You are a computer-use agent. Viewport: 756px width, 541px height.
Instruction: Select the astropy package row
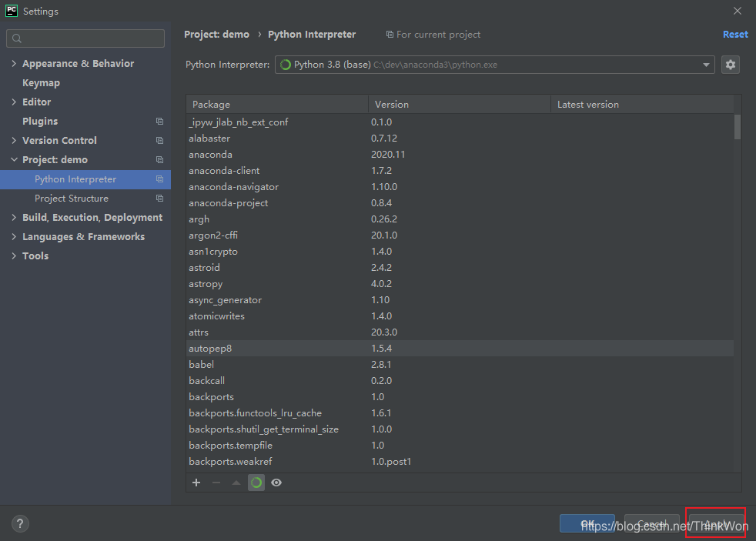coord(460,284)
